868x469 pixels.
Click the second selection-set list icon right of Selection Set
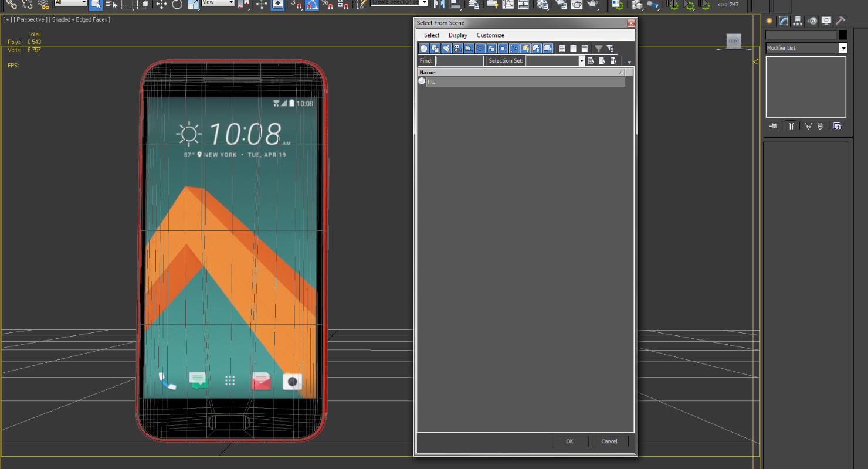(x=602, y=61)
